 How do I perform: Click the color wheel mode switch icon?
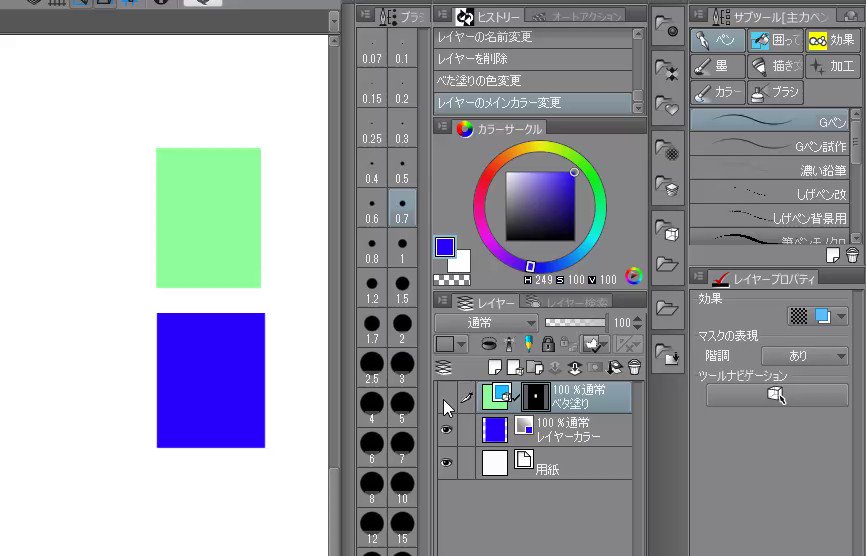click(634, 276)
